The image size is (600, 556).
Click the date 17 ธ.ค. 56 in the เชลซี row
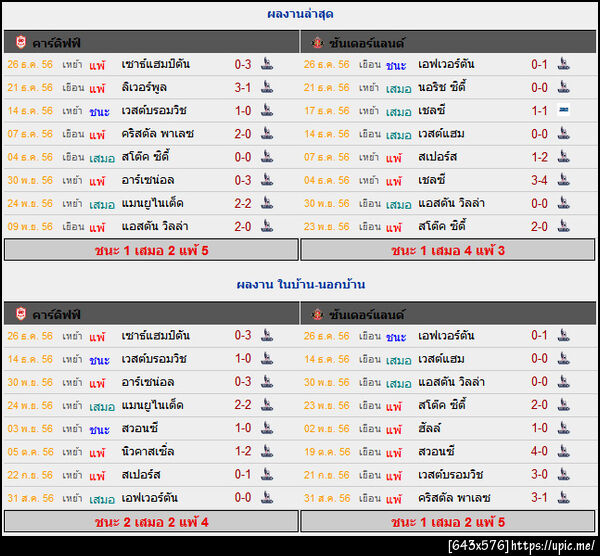pos(327,111)
